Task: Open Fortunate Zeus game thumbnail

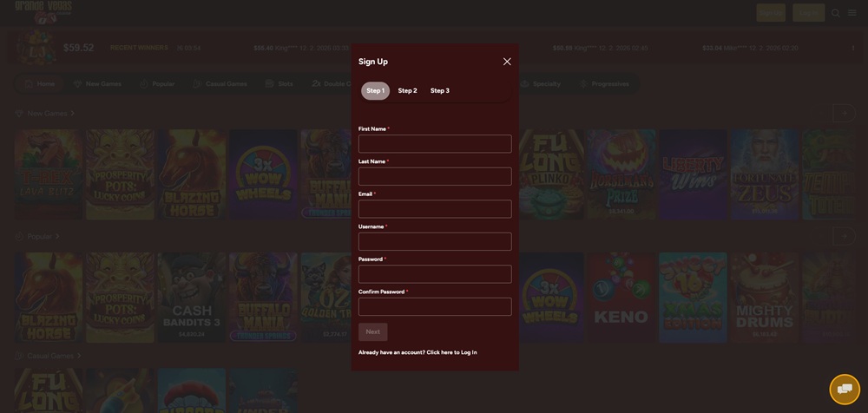Action: tap(765, 175)
